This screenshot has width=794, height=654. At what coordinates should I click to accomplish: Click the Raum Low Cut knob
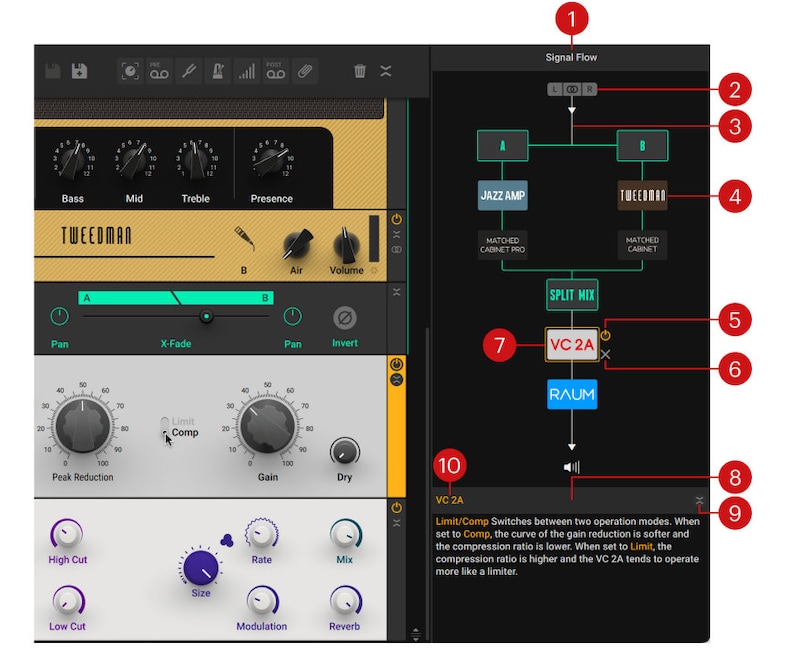coord(67,601)
